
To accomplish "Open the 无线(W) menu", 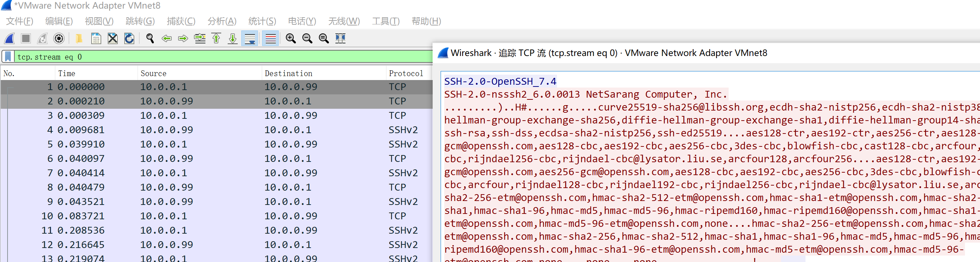I will pyautogui.click(x=344, y=21).
